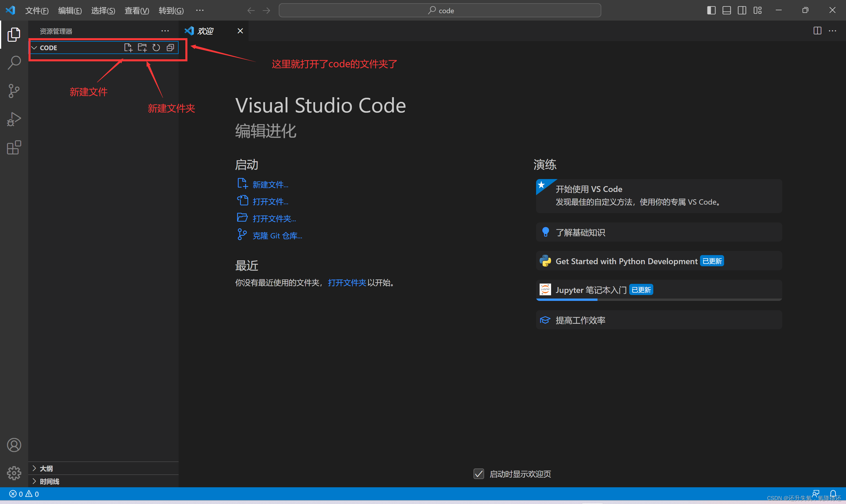Show more menus via title bar ellipsis
The width and height of the screenshot is (846, 504).
coord(200,11)
